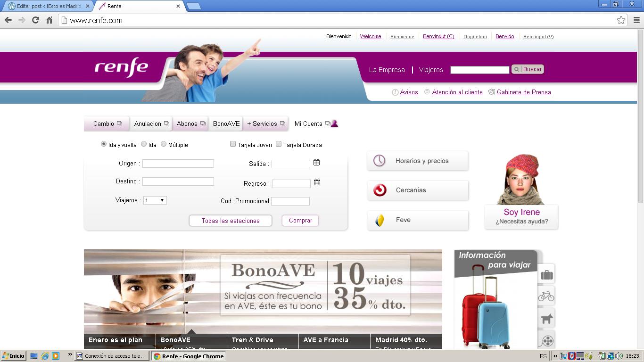Open a new browser tab
644x362 pixels.
[x=194, y=6]
